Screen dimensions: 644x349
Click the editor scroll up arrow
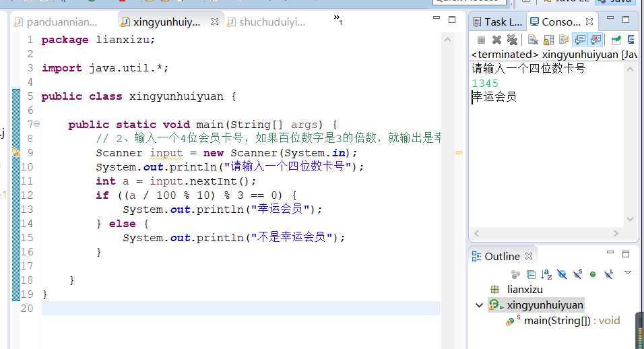[x=448, y=40]
